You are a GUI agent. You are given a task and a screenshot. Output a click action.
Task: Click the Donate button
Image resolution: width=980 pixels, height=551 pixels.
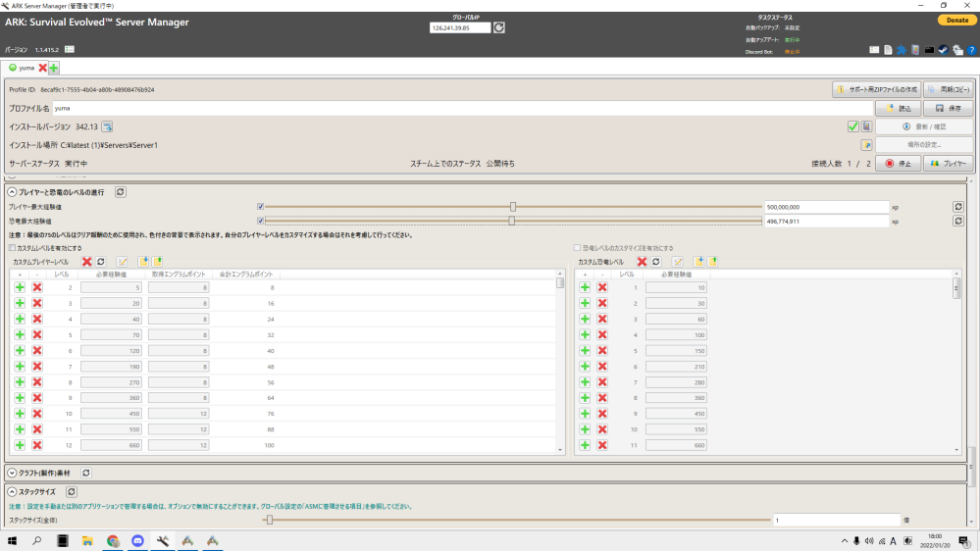click(x=956, y=20)
